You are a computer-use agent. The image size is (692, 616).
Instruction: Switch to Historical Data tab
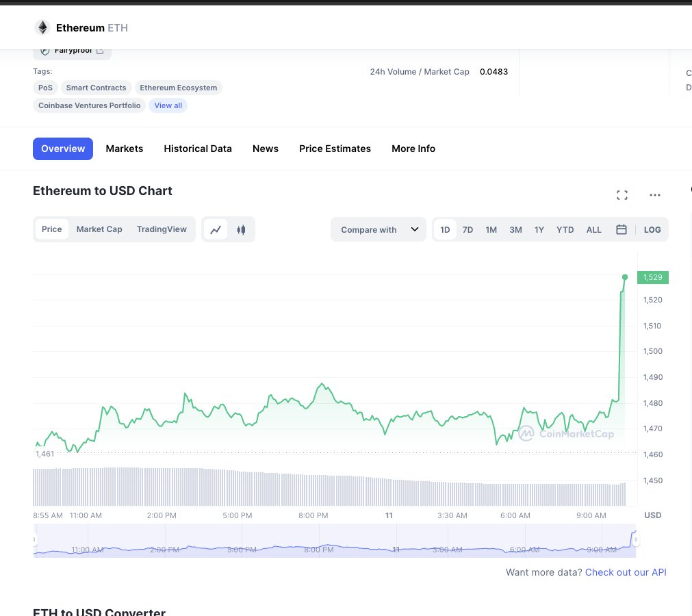[x=198, y=149]
